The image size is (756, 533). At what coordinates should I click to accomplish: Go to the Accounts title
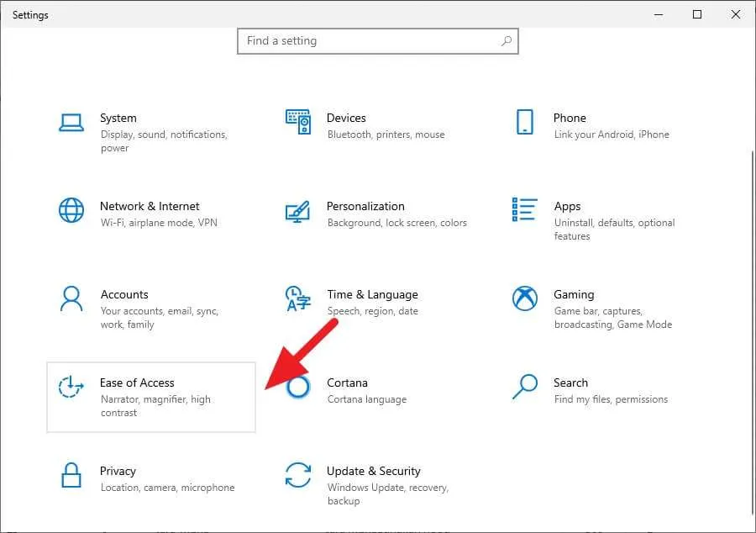click(124, 294)
